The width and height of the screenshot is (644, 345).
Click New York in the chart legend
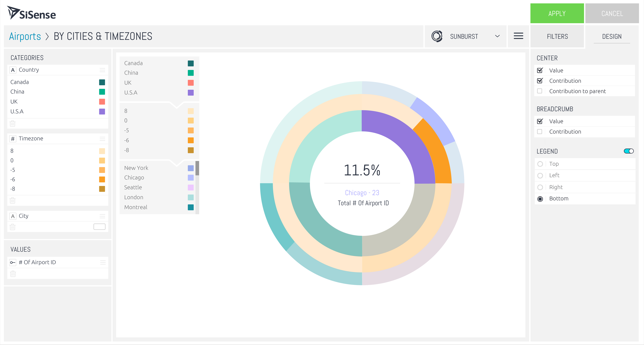point(136,168)
